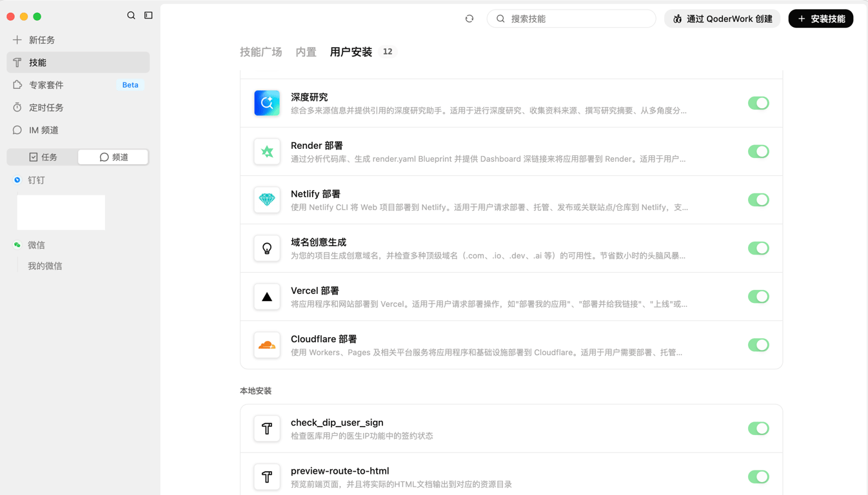Click the description starting 为您的项目生成创意域名
Viewport: 868px width, 495px height.
pos(488,256)
